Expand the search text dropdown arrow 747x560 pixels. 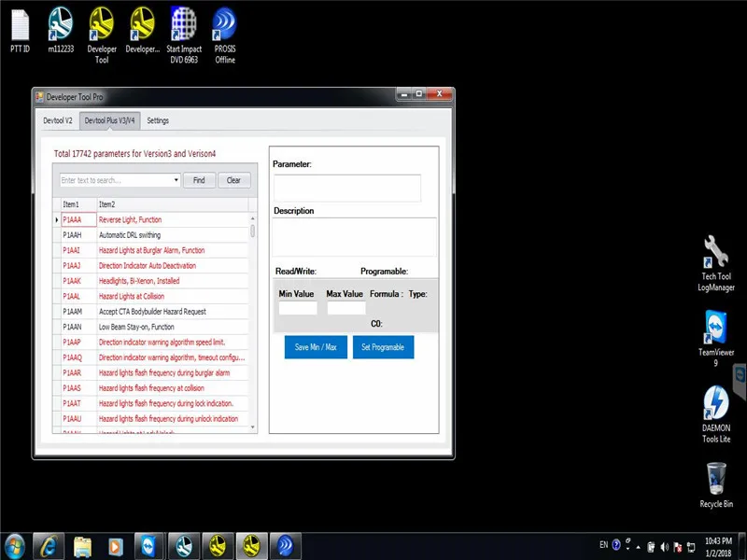point(176,180)
